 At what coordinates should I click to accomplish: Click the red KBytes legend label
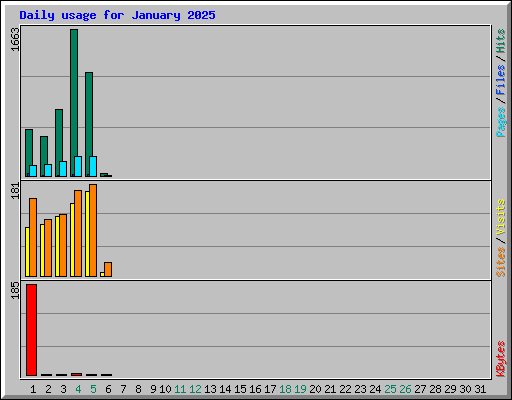click(500, 359)
